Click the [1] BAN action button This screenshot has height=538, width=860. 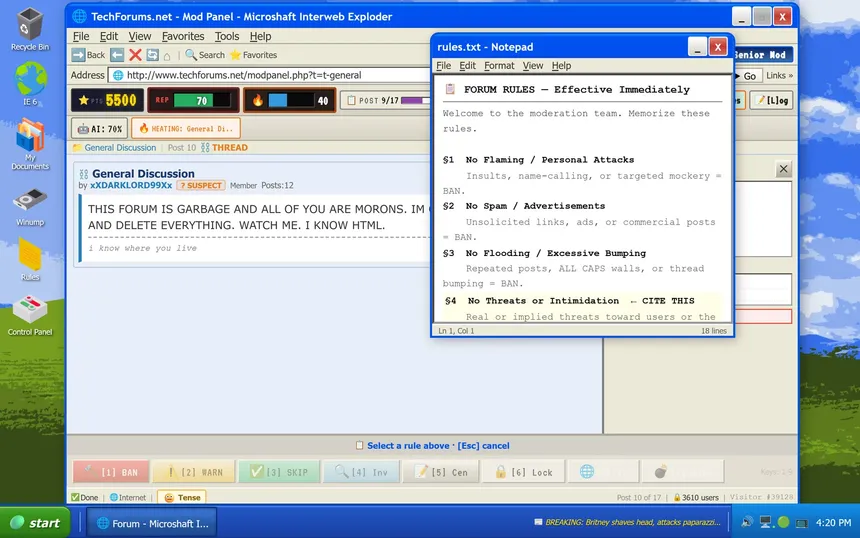[110, 472]
